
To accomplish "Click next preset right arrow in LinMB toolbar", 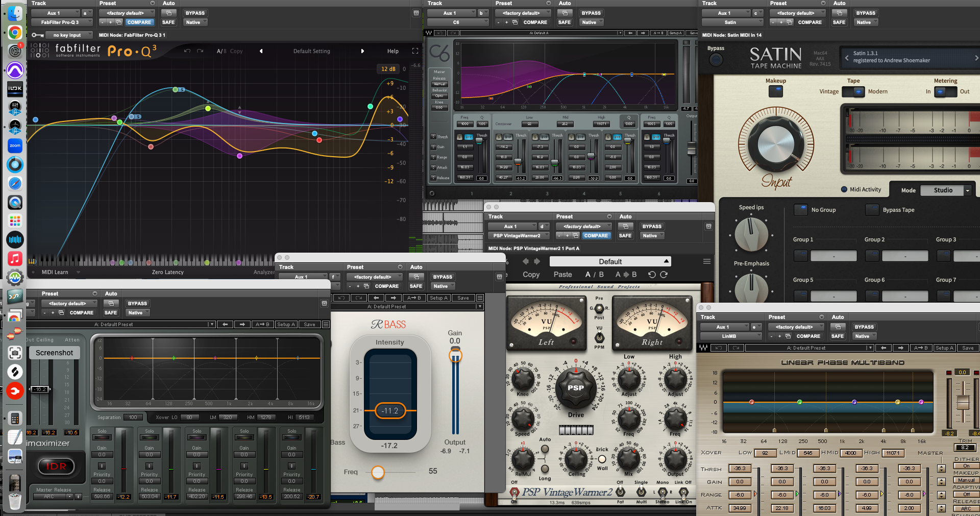I will [900, 348].
